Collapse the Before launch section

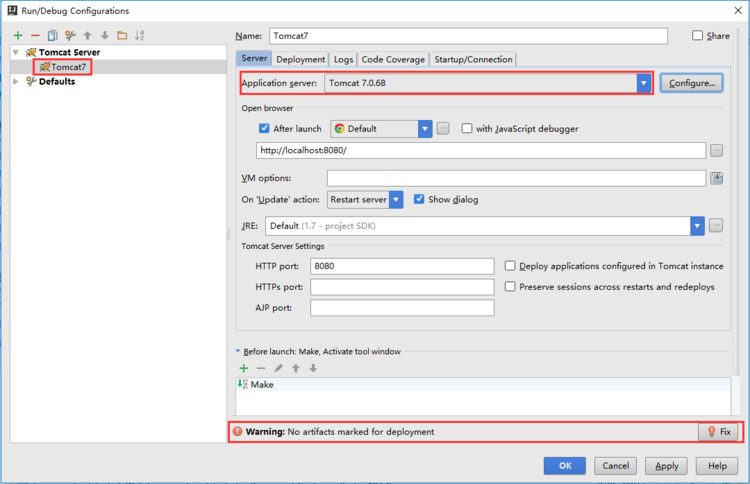[x=238, y=351]
